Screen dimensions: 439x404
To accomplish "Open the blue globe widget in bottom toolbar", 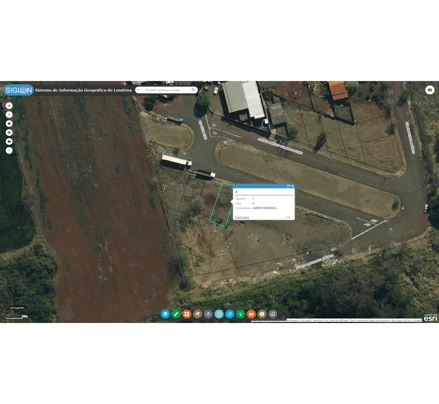I will pyautogui.click(x=165, y=314).
